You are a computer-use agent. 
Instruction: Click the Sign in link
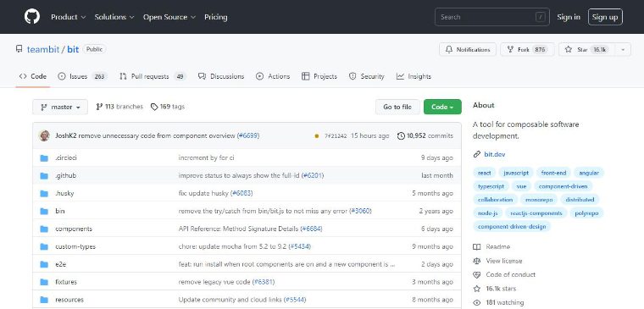(569, 17)
